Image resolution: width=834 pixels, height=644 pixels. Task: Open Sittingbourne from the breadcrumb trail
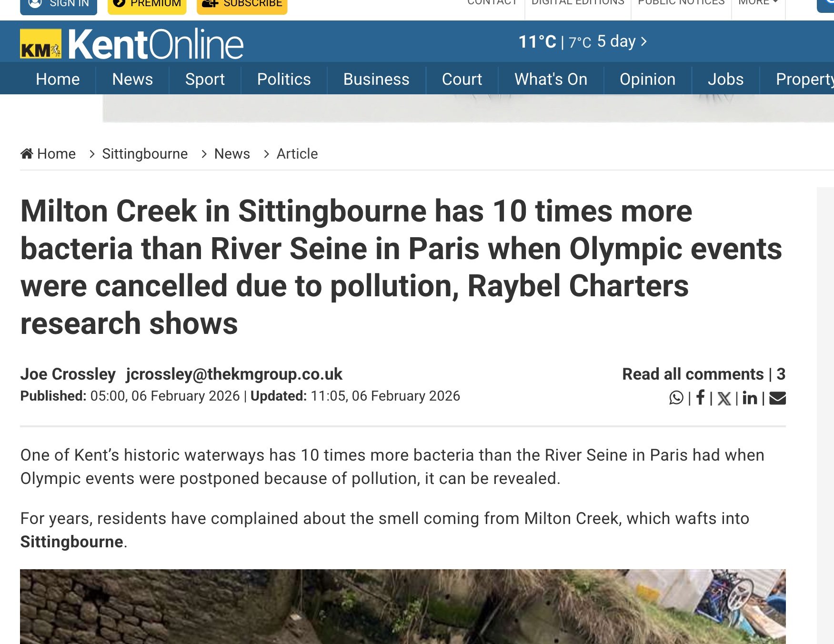click(145, 153)
